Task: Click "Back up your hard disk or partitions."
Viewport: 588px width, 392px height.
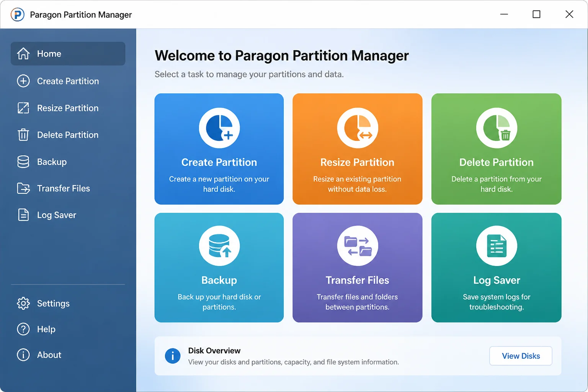Action: 219,302
